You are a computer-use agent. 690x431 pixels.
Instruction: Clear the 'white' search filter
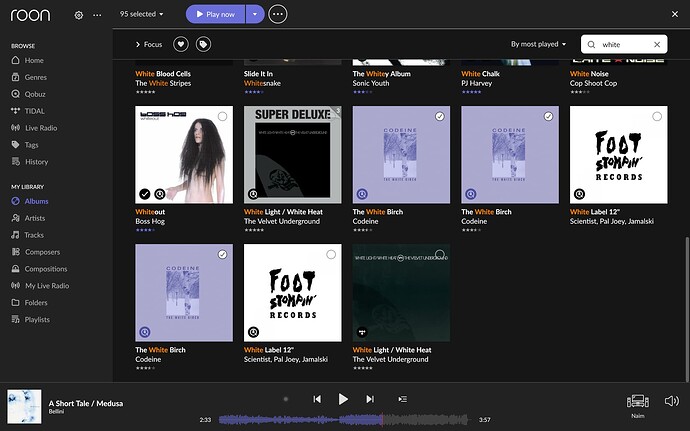657,44
